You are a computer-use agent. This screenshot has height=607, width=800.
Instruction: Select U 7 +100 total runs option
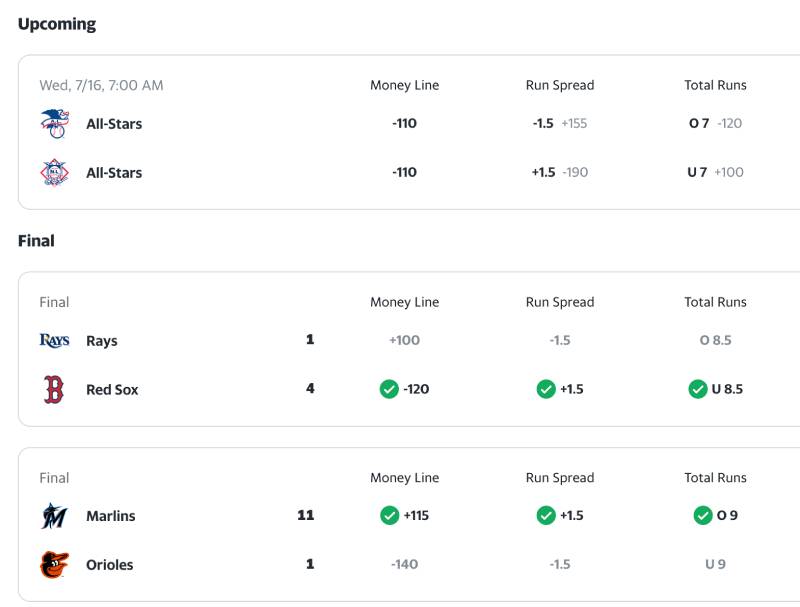click(715, 172)
